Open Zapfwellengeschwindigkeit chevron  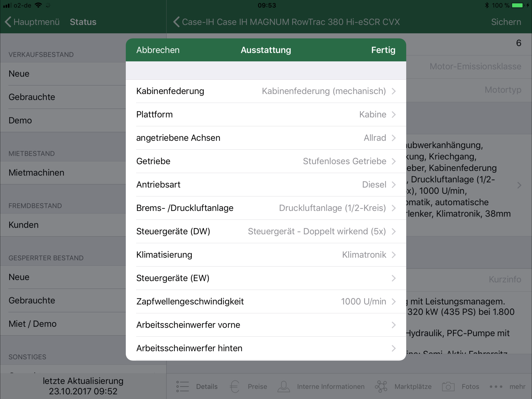coord(394,302)
